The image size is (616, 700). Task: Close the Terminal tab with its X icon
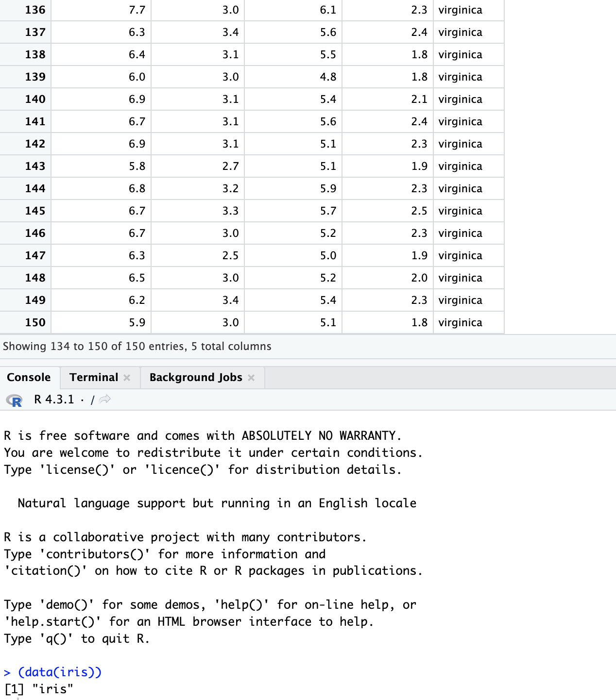(127, 377)
